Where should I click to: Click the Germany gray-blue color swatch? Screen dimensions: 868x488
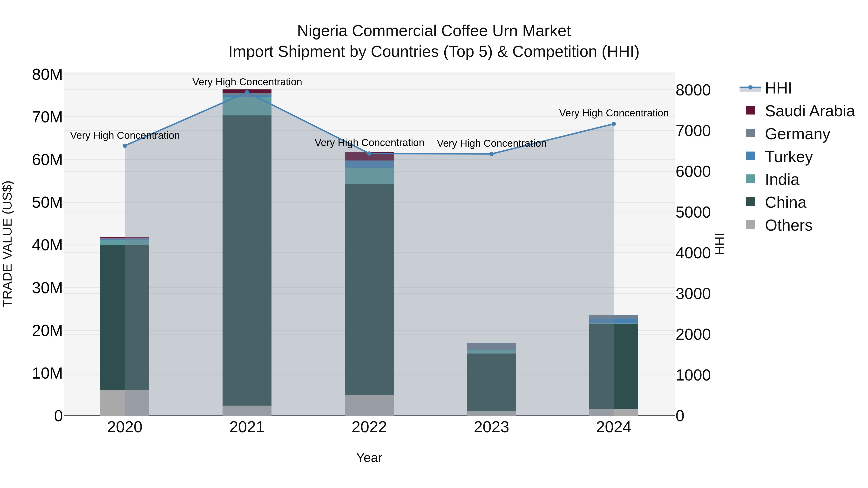point(750,133)
